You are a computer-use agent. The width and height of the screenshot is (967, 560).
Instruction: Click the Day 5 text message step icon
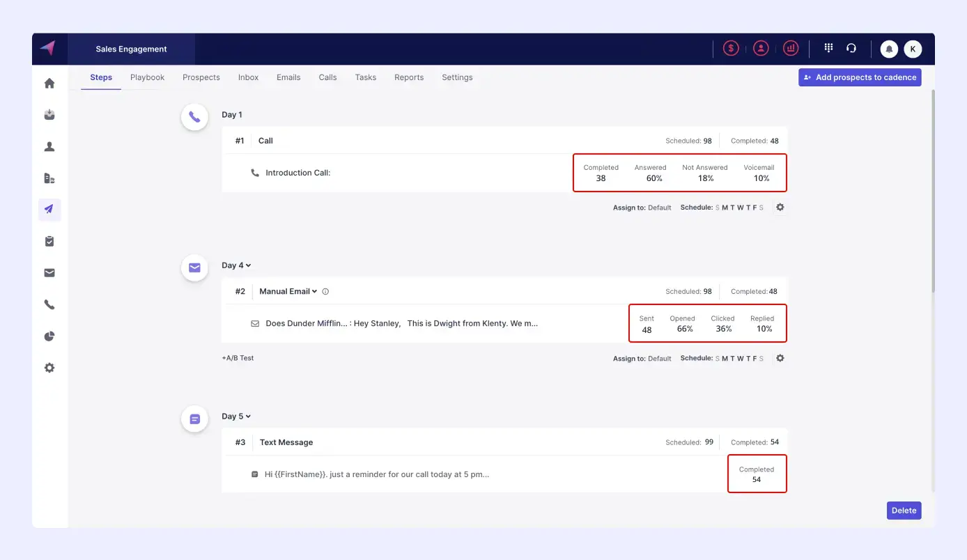(194, 419)
